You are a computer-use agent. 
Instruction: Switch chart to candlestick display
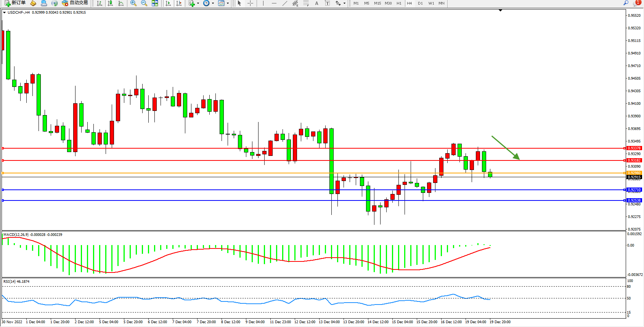pos(110,3)
